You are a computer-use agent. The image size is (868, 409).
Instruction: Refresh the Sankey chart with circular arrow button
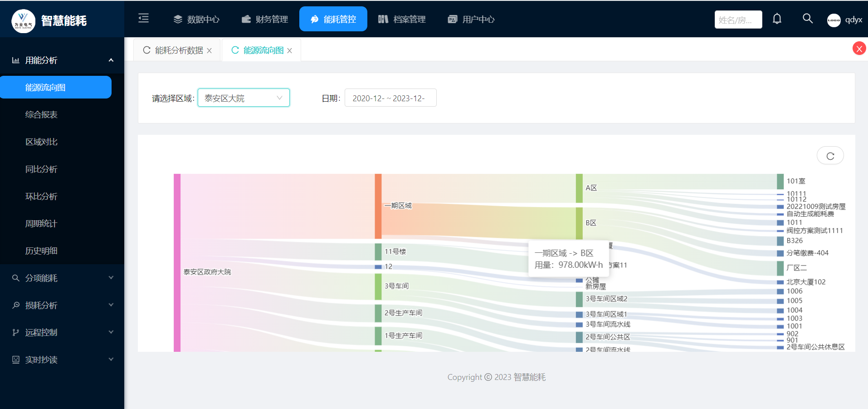click(830, 156)
